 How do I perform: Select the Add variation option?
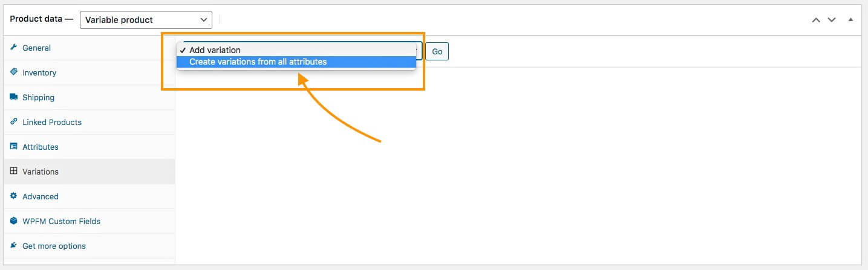(215, 50)
